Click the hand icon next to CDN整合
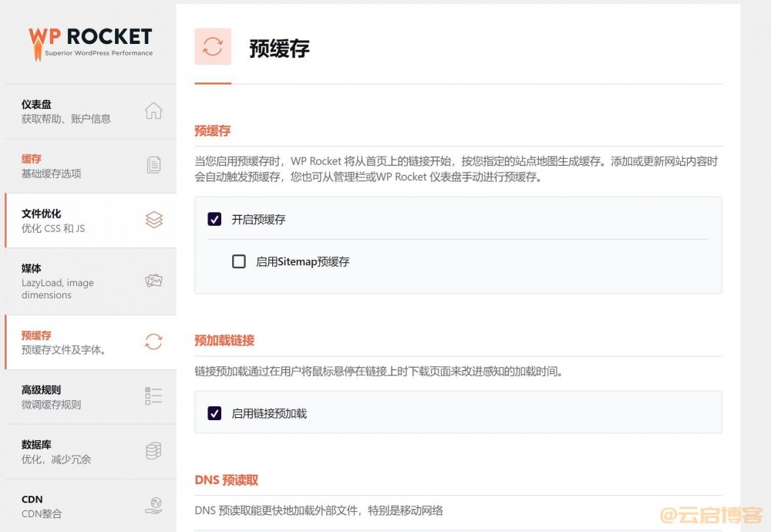 coord(153,506)
